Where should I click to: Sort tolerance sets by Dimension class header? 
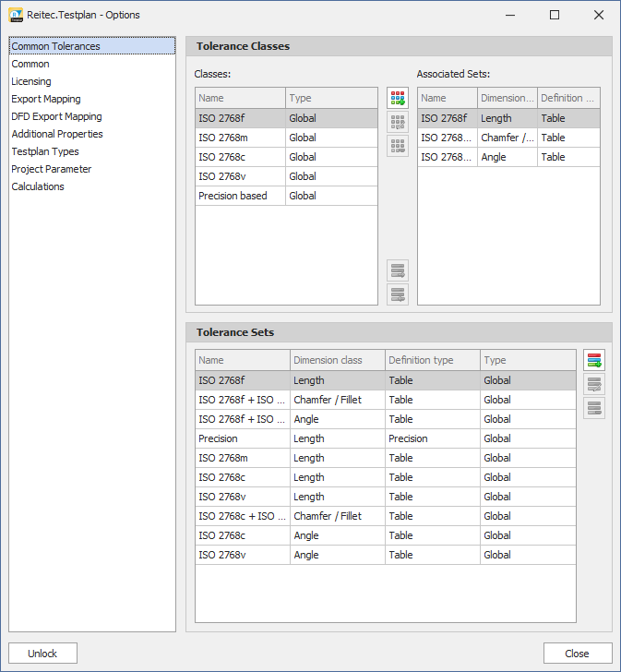(x=337, y=360)
